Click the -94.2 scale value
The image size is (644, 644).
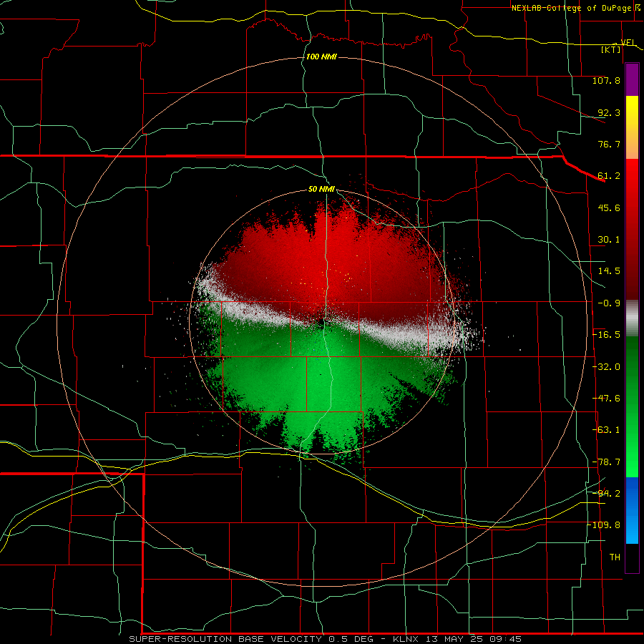point(606,493)
